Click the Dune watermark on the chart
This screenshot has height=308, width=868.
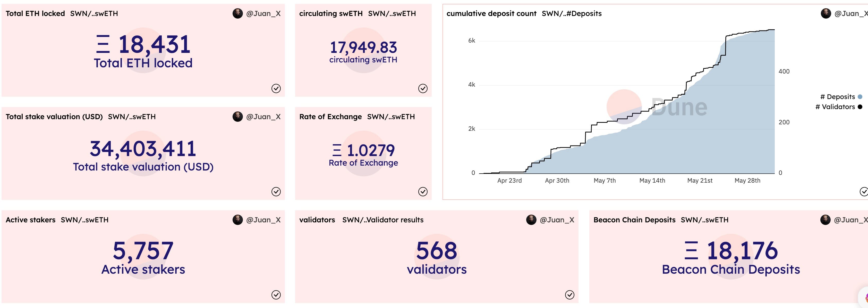click(x=679, y=107)
